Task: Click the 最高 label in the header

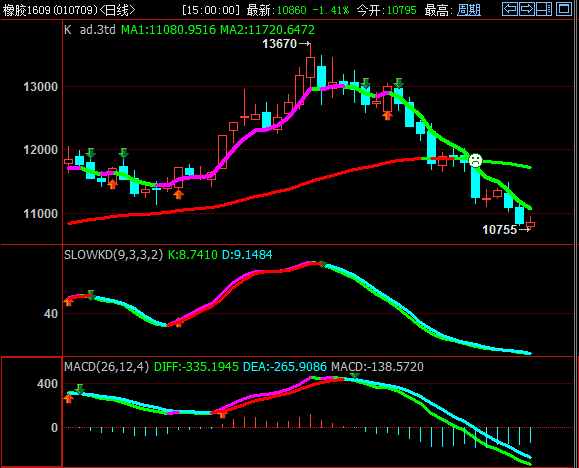Action: pos(438,10)
